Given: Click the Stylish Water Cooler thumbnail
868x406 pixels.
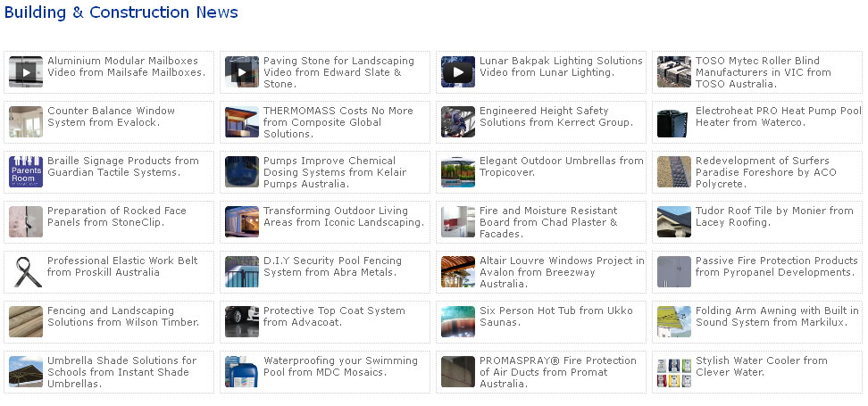Looking at the screenshot, I should click(673, 372).
